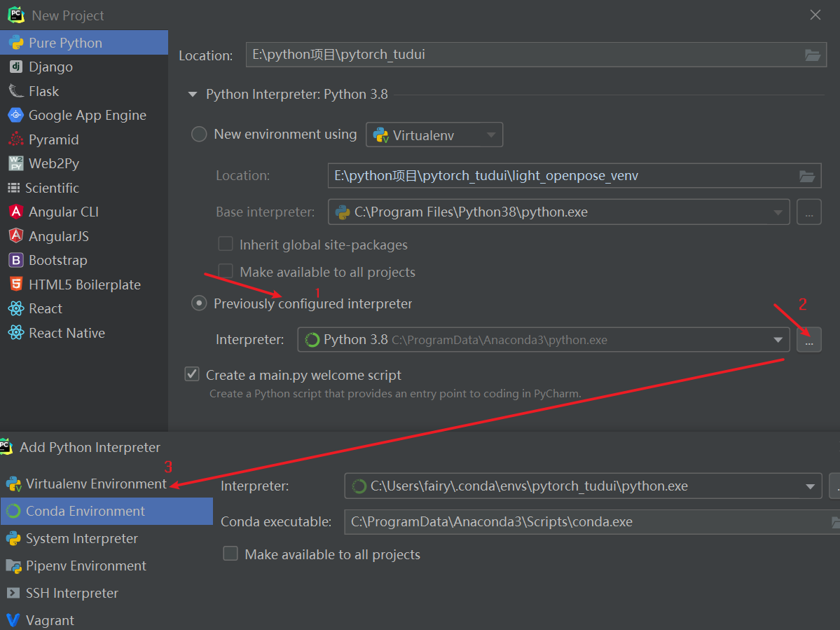Select Scientific project type
Image resolution: width=840 pixels, height=630 pixels.
point(84,188)
